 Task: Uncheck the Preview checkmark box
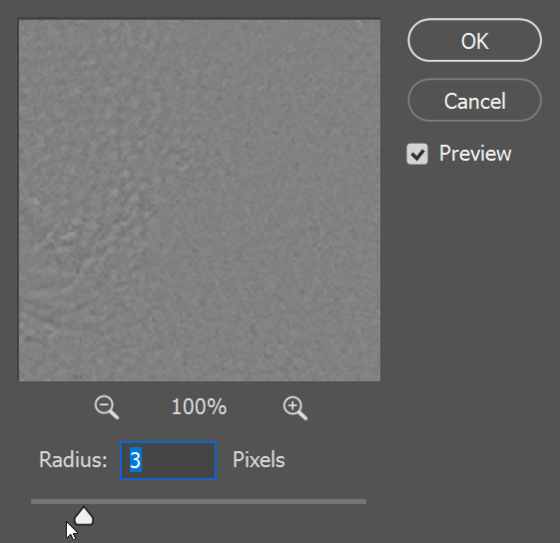point(417,154)
